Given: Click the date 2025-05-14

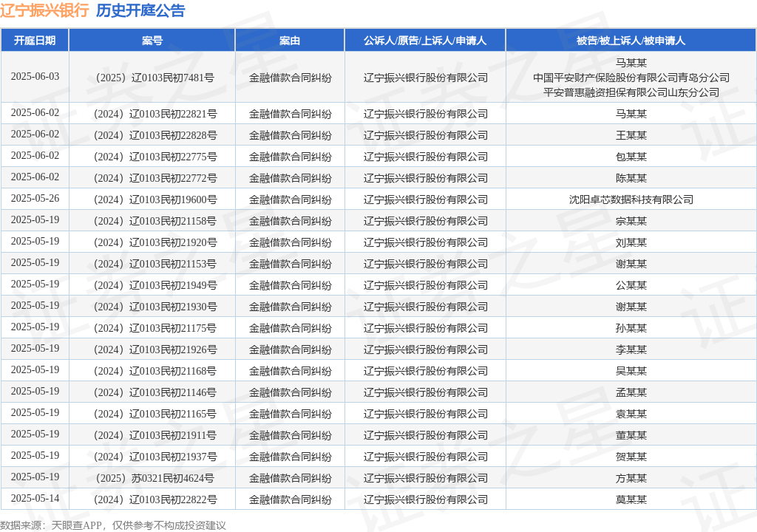Looking at the screenshot, I should (x=35, y=498).
